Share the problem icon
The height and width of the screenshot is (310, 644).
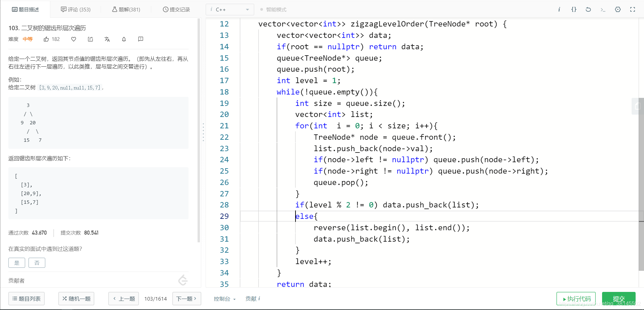click(x=90, y=39)
